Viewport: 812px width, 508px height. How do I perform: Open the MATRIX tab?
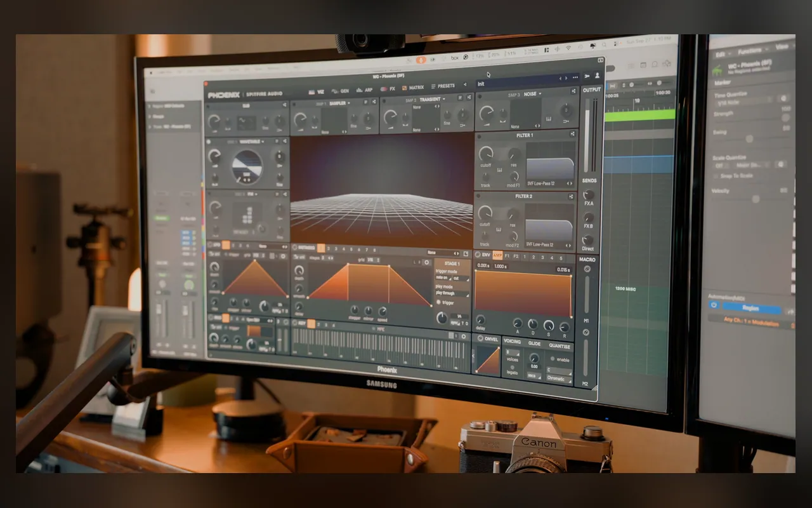pyautogui.click(x=412, y=88)
